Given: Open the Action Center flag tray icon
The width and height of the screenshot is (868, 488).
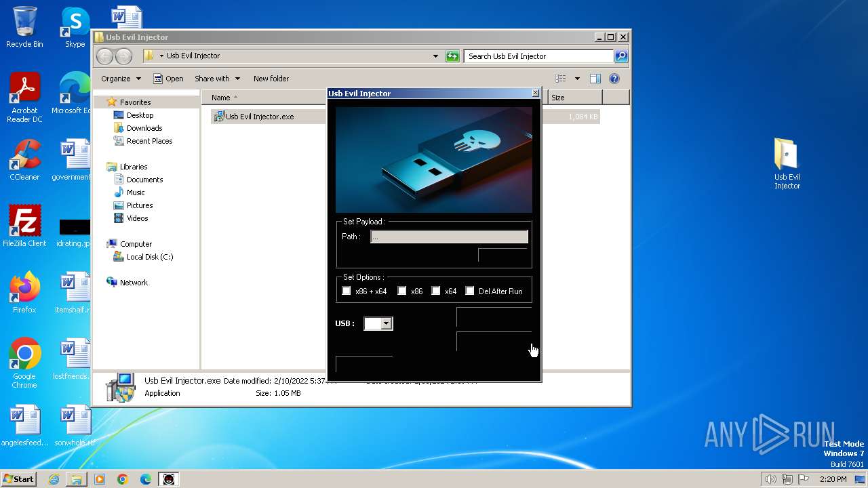Looking at the screenshot, I should coord(804,479).
